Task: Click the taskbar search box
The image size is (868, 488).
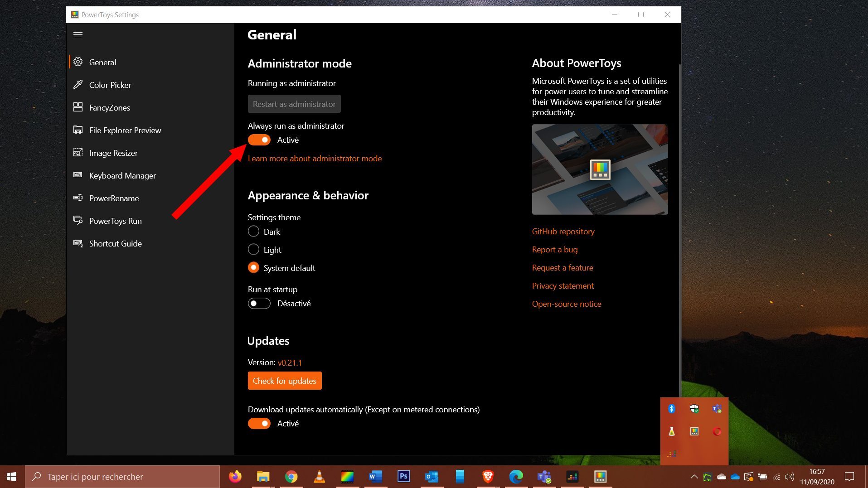Action: coord(122,477)
